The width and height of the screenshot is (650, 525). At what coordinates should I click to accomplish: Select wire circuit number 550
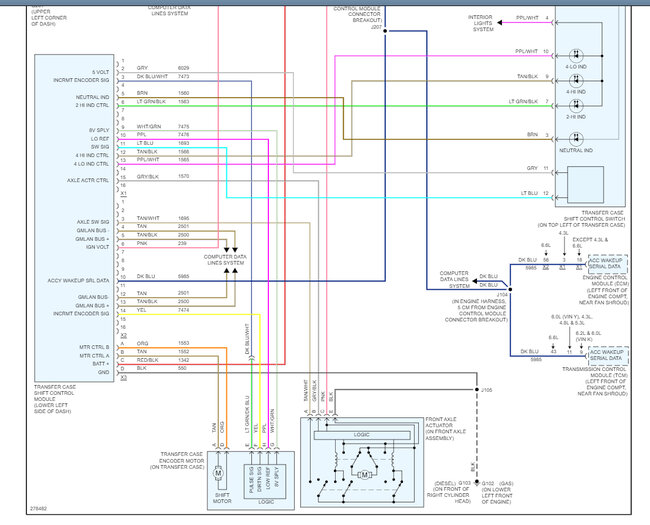click(x=182, y=368)
